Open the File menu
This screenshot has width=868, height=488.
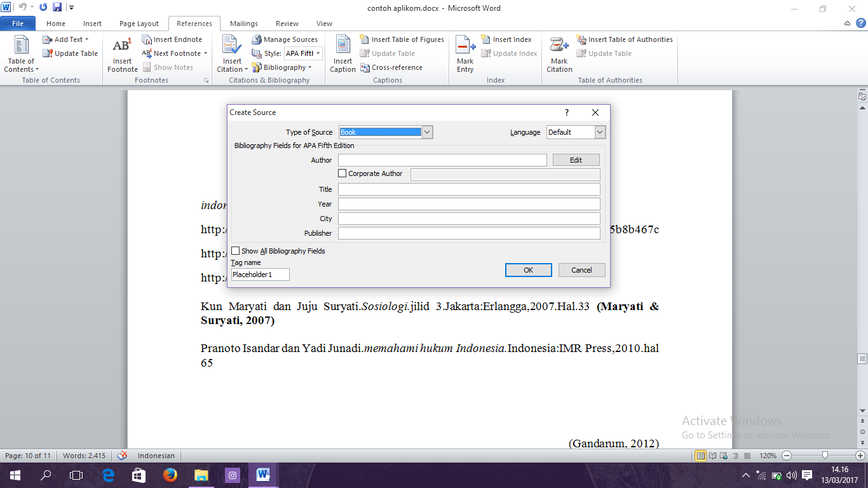[18, 23]
